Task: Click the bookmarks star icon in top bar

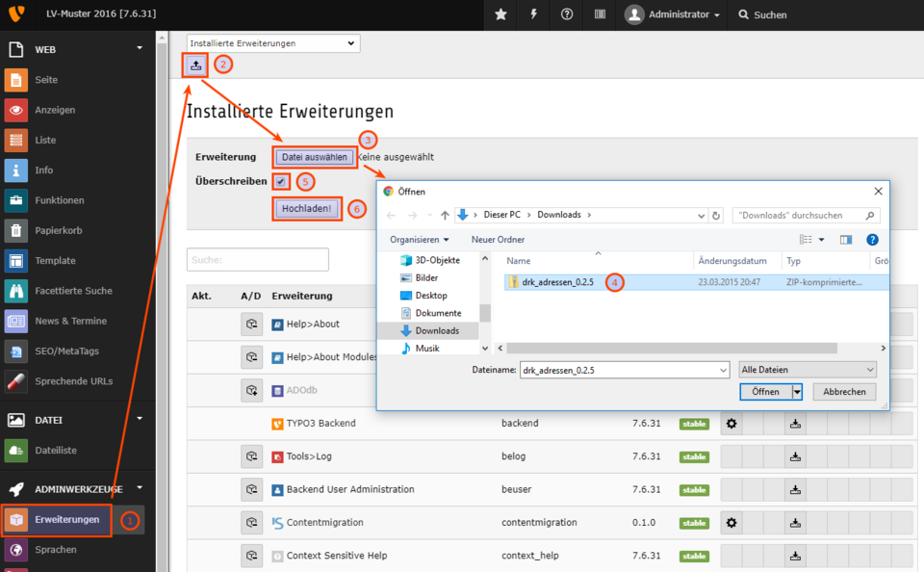Action: point(500,14)
